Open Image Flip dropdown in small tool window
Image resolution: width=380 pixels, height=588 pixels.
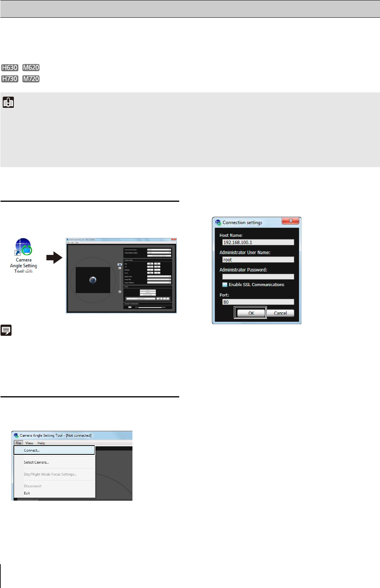point(159,280)
